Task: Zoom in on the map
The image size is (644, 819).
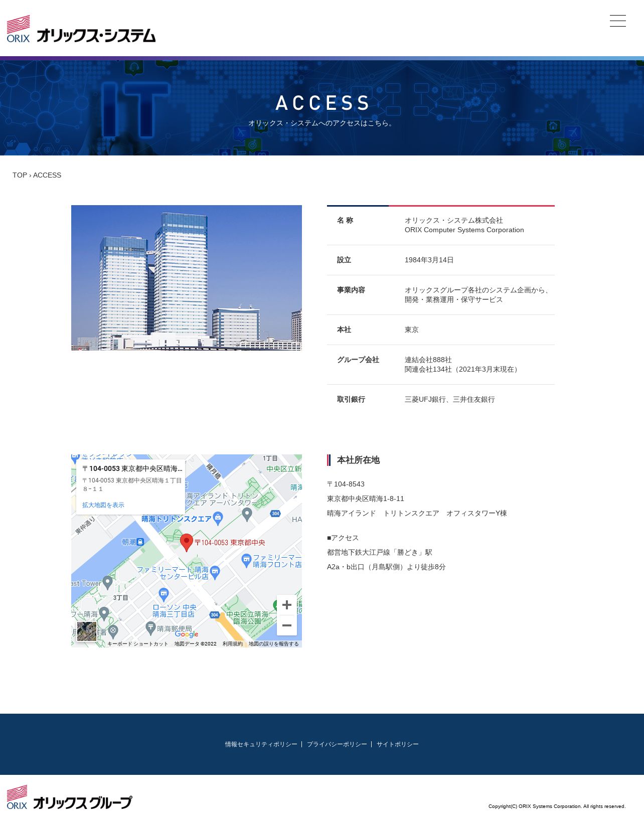Action: [287, 605]
